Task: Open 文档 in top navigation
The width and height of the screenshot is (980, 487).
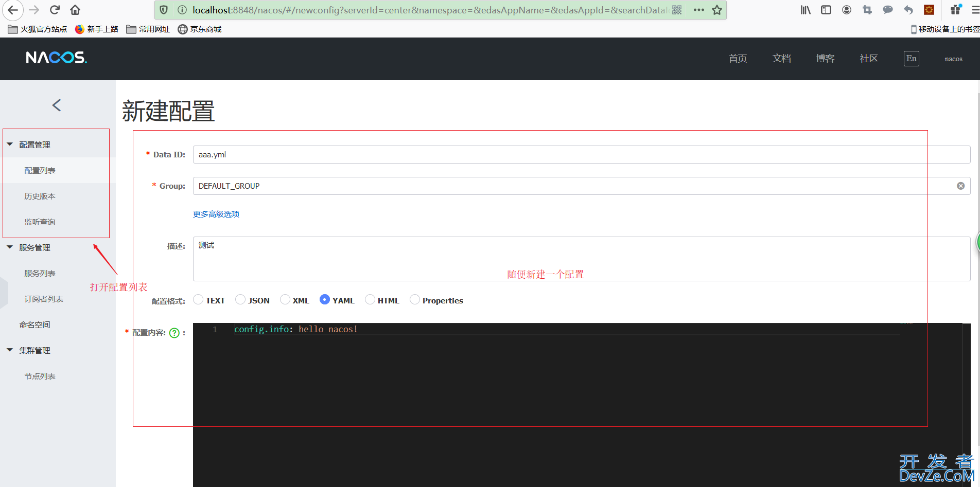Action: pyautogui.click(x=781, y=59)
